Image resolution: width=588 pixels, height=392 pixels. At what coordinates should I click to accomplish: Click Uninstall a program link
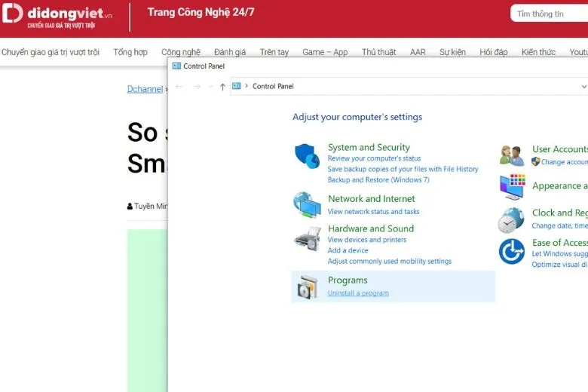358,293
